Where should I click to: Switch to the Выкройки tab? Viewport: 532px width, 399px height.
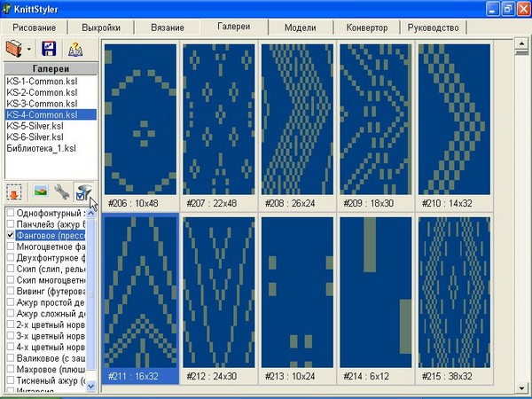click(x=101, y=27)
